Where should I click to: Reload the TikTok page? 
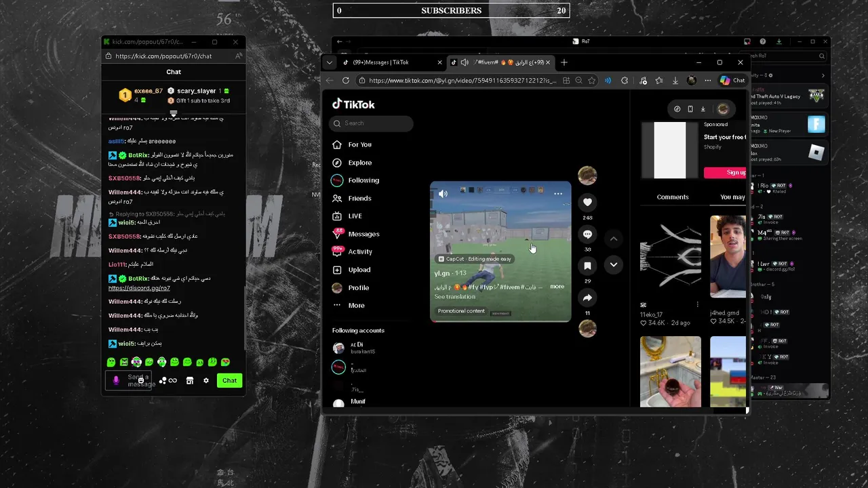pyautogui.click(x=346, y=81)
